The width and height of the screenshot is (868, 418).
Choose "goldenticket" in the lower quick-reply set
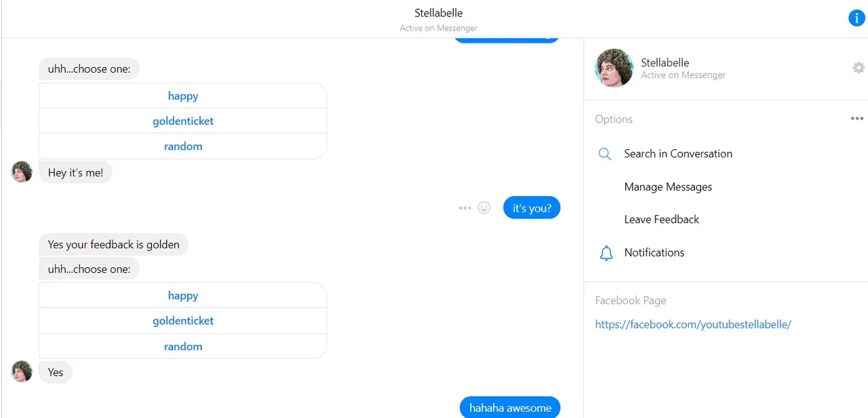point(183,320)
